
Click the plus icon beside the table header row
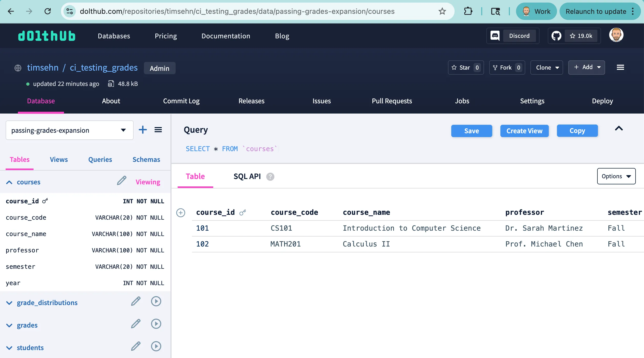tap(181, 212)
